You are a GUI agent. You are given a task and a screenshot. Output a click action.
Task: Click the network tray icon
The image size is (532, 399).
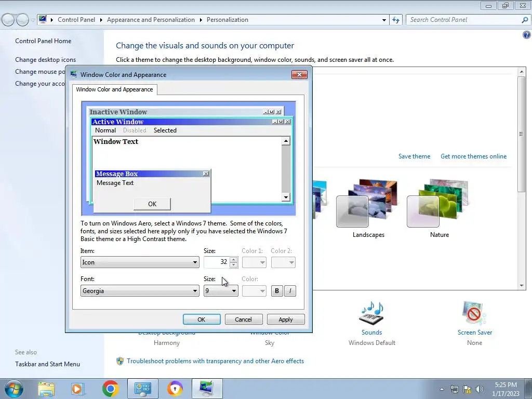pyautogui.click(x=454, y=389)
